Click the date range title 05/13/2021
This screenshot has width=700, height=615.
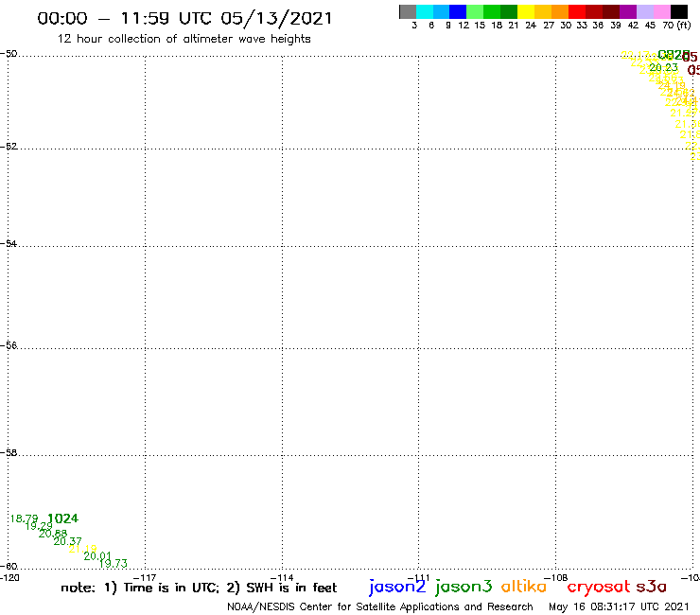pos(184,18)
